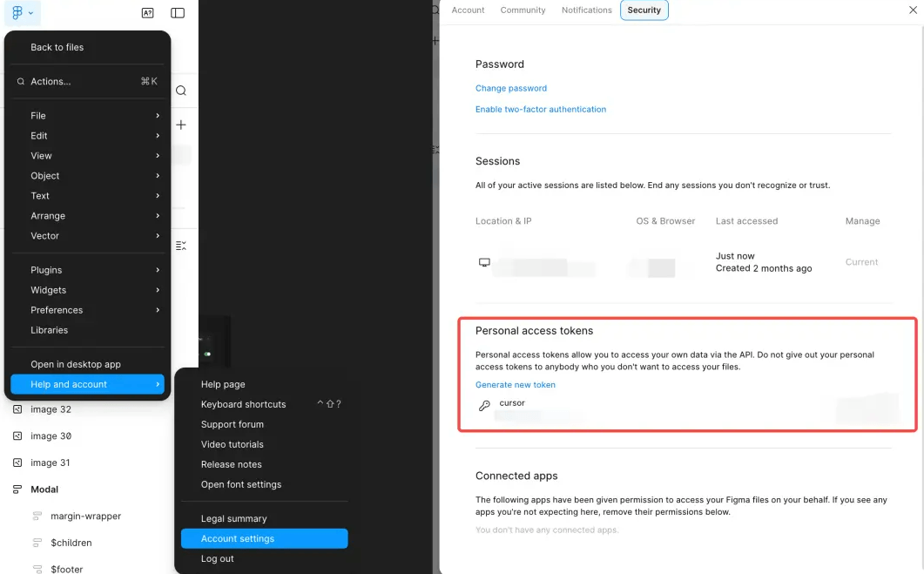Click the search magnifier icon beside menu
The height and width of the screenshot is (574, 924).
click(181, 91)
